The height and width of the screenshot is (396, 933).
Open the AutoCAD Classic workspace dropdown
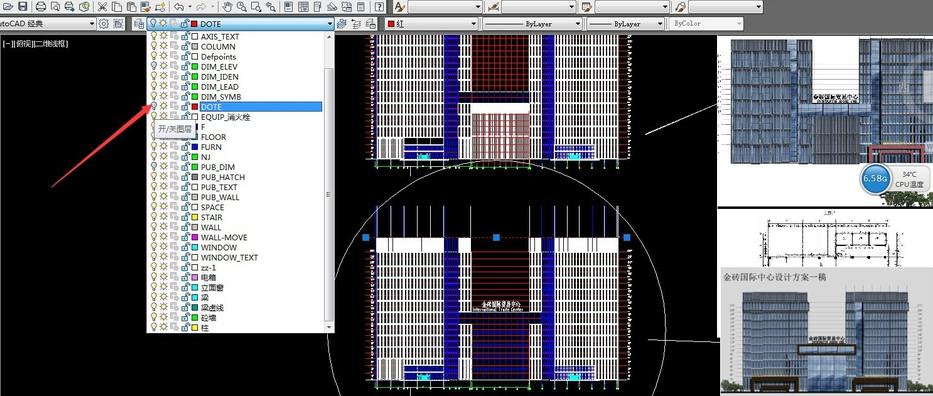pyautogui.click(x=48, y=24)
